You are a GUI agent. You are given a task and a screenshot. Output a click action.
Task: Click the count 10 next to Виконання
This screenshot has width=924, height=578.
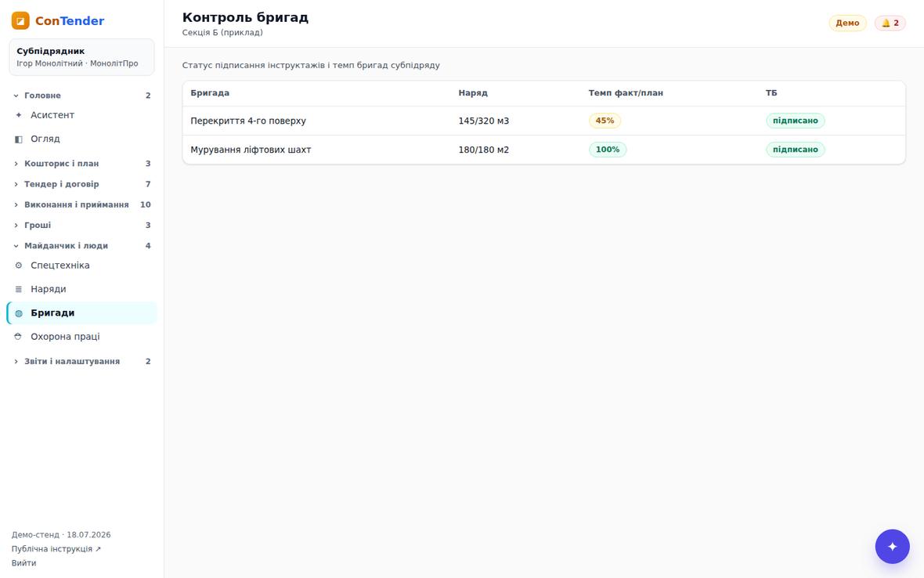pos(145,205)
